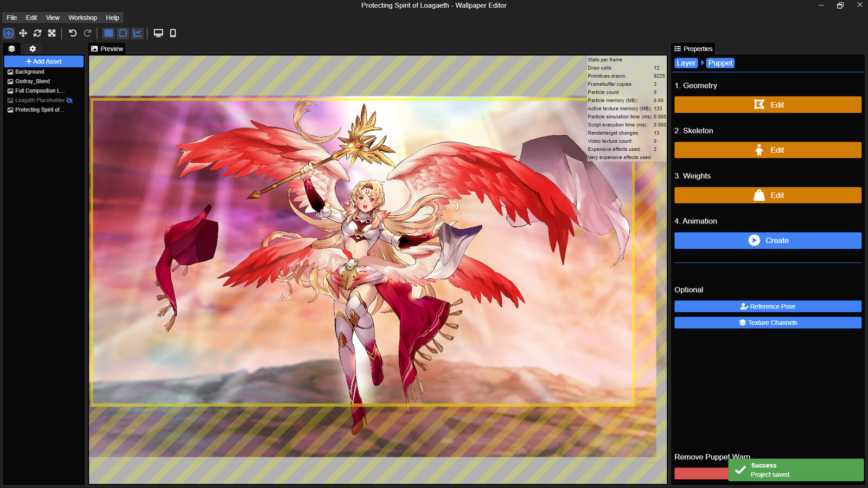Image resolution: width=868 pixels, height=488 pixels.
Task: Click the Active texture memory stat
Action: click(x=626, y=108)
